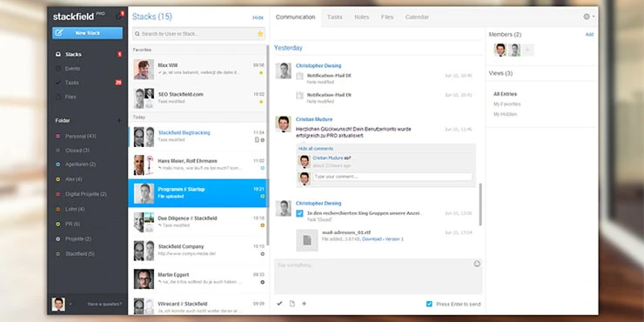Screen dimensions: 644x322
Task: Click the star favorites filter in search box
Action: click(260, 34)
